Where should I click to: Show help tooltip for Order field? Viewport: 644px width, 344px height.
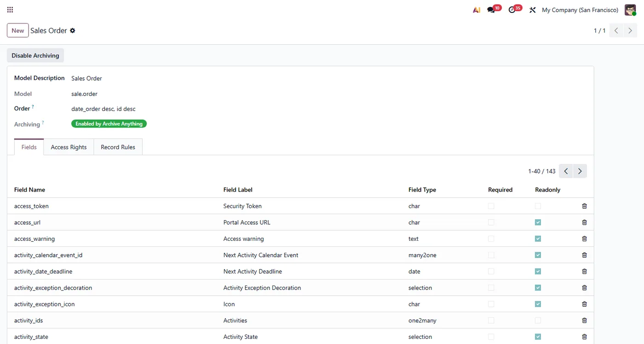click(33, 107)
